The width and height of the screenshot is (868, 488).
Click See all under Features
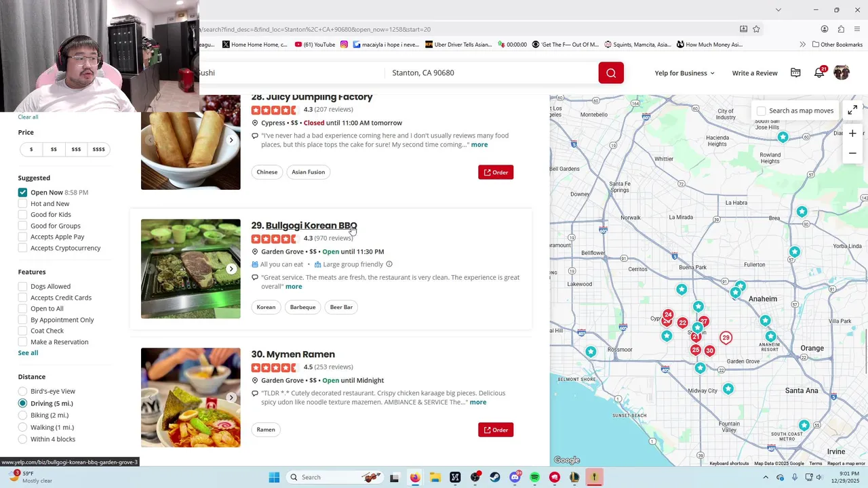(x=28, y=353)
